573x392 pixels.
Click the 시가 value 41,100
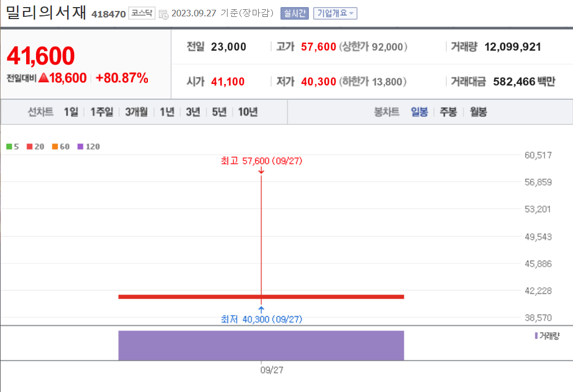[x=228, y=81]
